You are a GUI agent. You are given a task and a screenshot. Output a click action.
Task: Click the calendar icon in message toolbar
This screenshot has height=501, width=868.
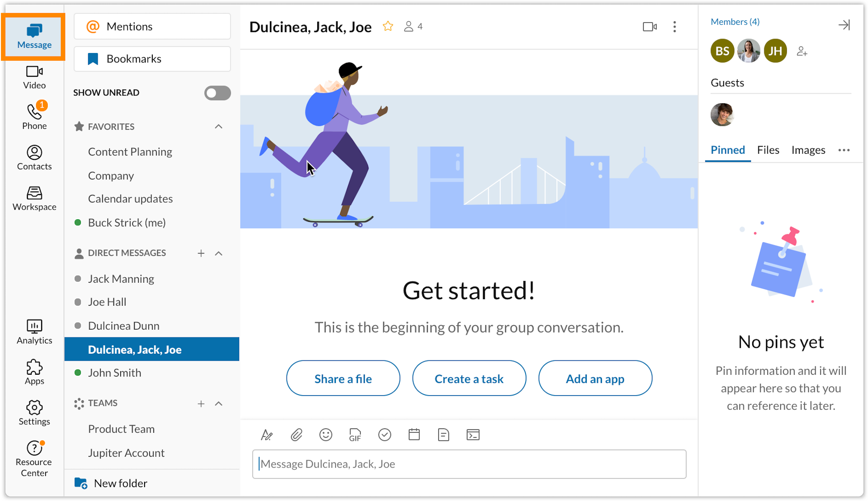click(414, 435)
